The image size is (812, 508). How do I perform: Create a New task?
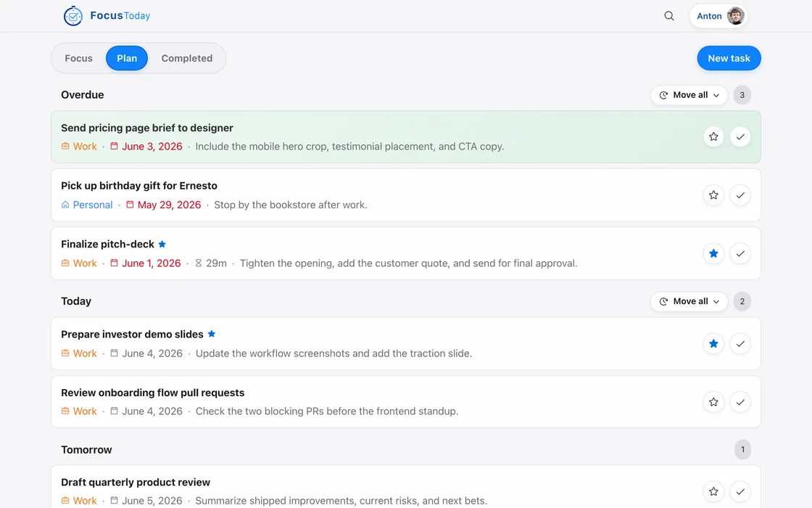(x=729, y=58)
